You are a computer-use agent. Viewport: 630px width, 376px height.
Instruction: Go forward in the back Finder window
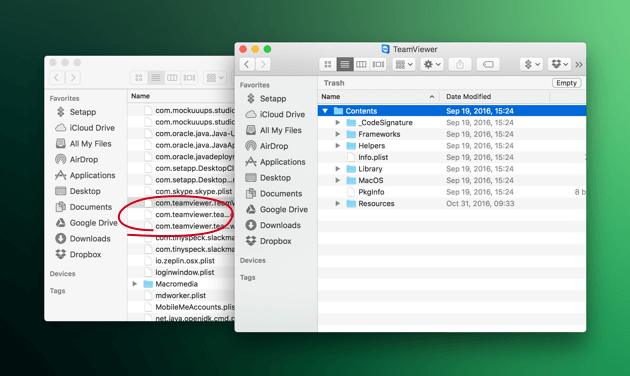[73, 78]
